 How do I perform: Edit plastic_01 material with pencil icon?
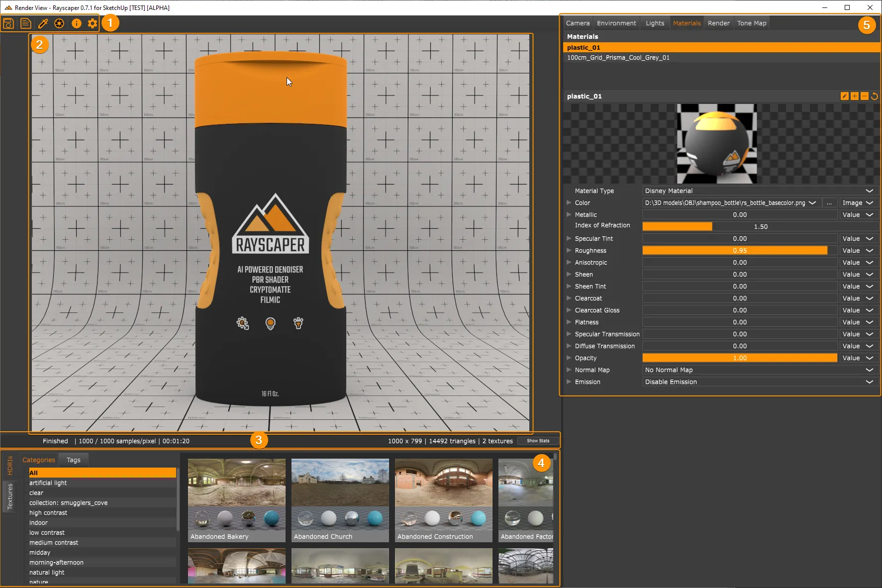click(x=844, y=96)
